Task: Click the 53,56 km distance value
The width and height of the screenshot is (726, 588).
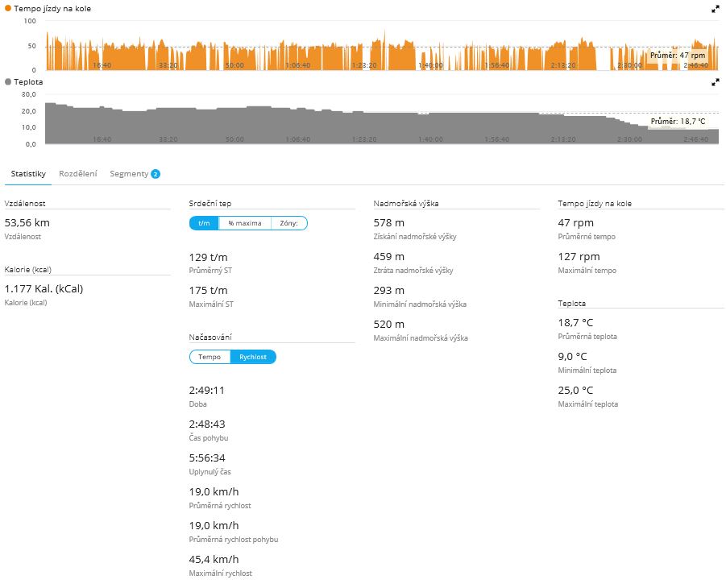Action: point(27,222)
